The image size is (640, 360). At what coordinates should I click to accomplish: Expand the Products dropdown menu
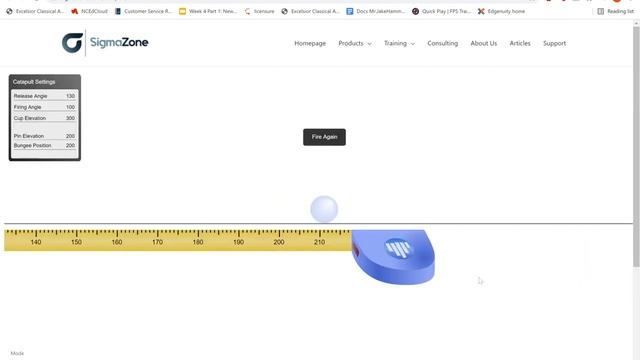pos(355,43)
